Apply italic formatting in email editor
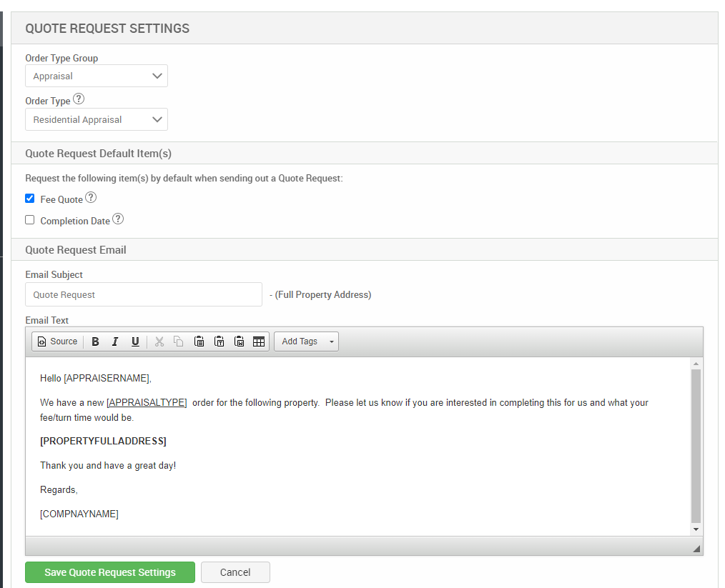 pyautogui.click(x=115, y=342)
